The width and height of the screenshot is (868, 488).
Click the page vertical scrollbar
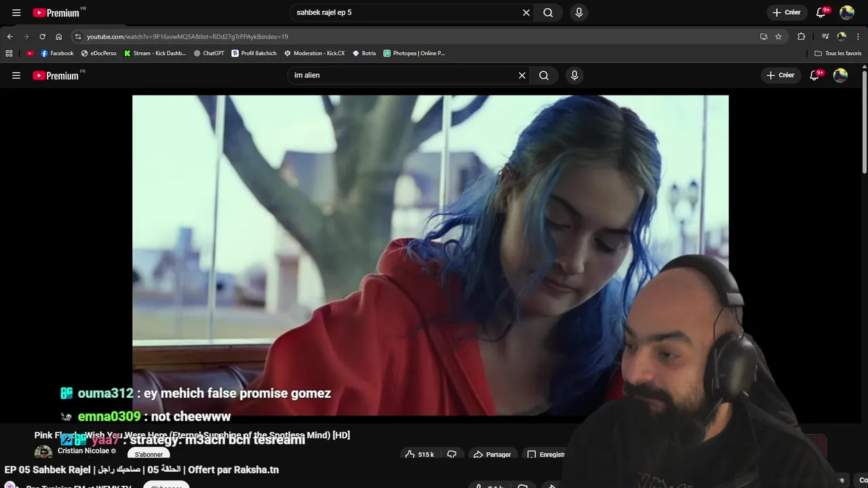(864, 121)
